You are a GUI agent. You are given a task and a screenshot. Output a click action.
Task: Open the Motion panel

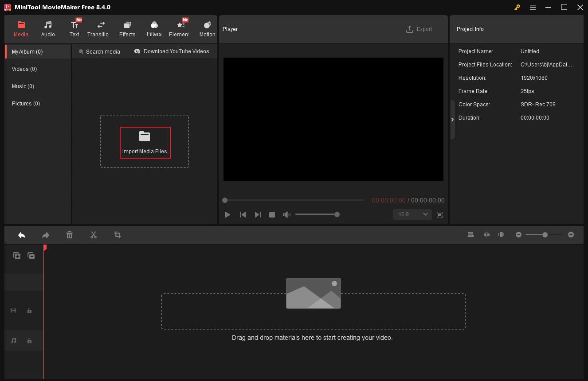coord(207,28)
